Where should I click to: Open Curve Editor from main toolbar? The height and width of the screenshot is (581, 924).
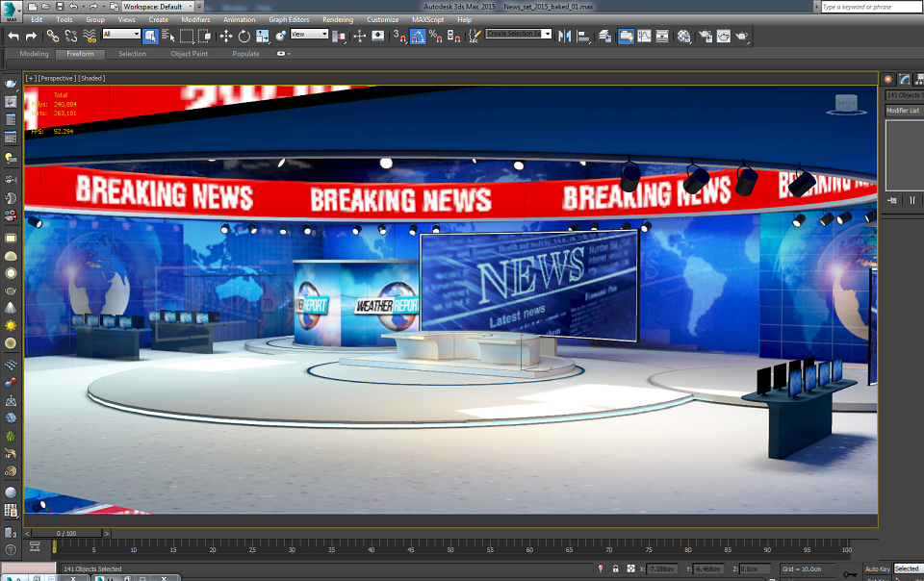tap(644, 37)
